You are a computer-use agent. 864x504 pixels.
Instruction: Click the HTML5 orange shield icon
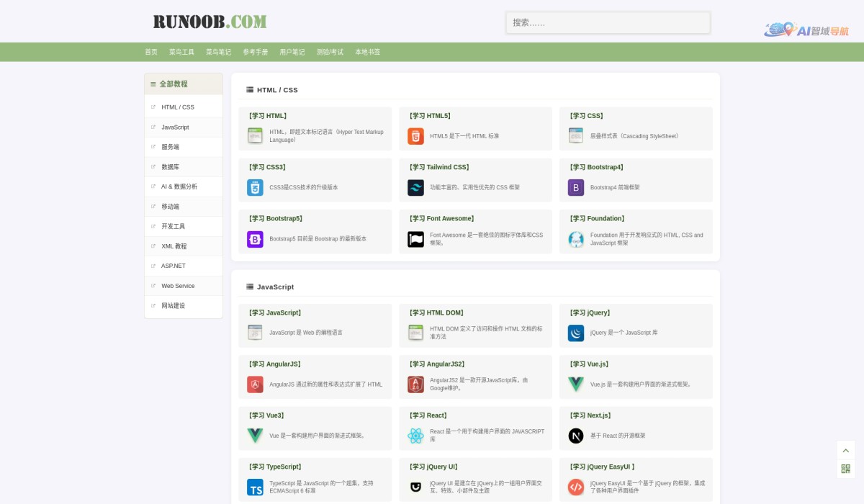tap(415, 136)
